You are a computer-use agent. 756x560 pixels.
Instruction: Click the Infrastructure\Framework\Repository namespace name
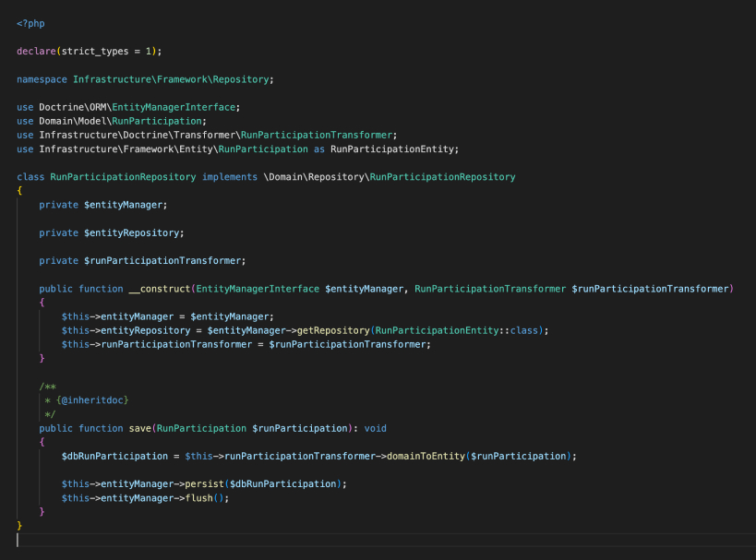point(173,79)
